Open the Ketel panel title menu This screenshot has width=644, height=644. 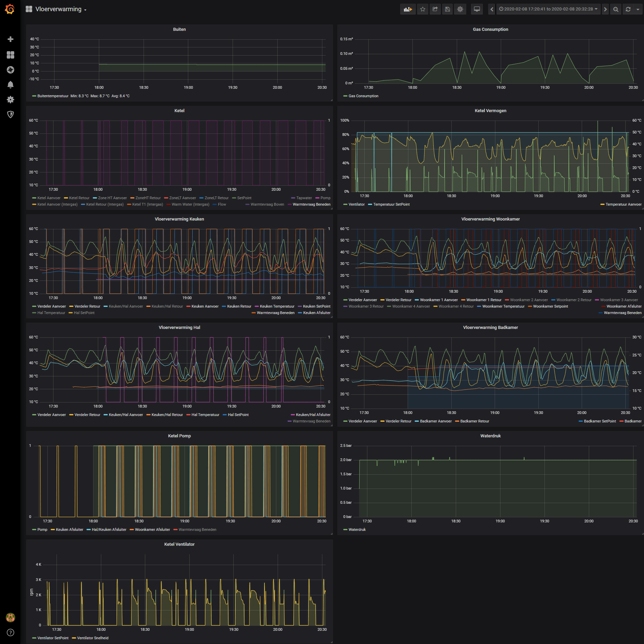(179, 111)
